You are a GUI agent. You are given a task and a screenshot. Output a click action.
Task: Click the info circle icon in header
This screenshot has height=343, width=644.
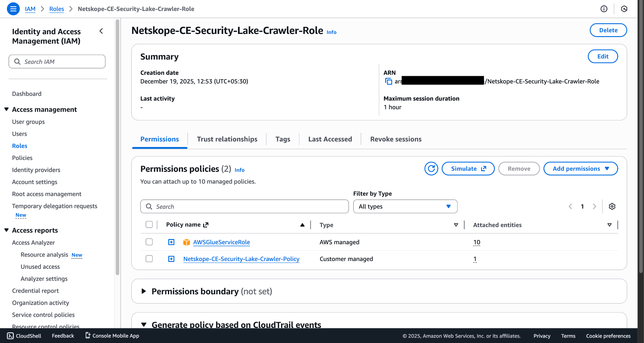click(604, 9)
